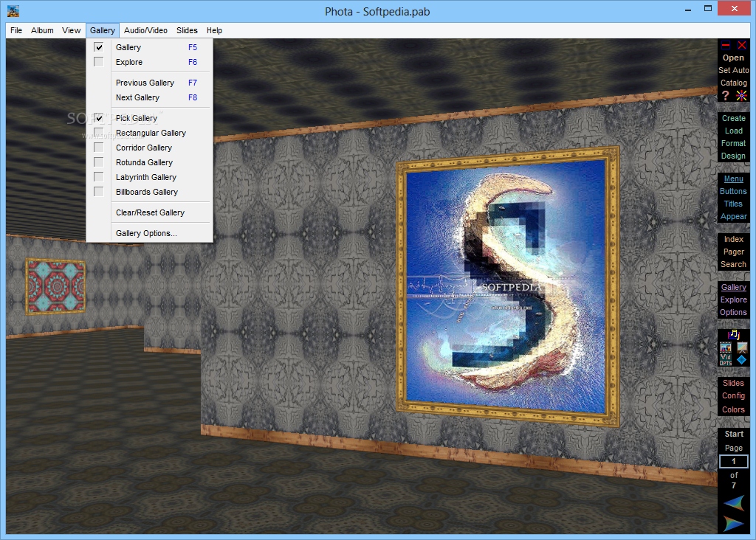The width and height of the screenshot is (756, 540).
Task: Open the Audio/Video menu
Action: coord(145,30)
